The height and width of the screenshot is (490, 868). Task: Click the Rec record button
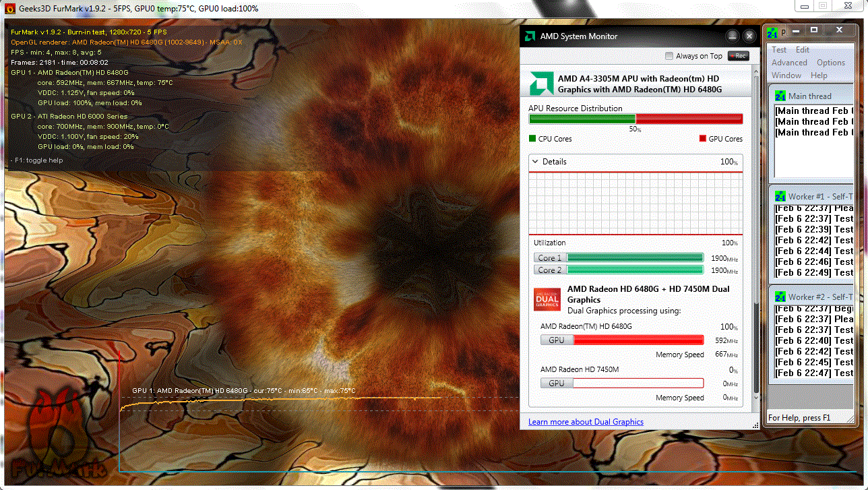pyautogui.click(x=739, y=56)
